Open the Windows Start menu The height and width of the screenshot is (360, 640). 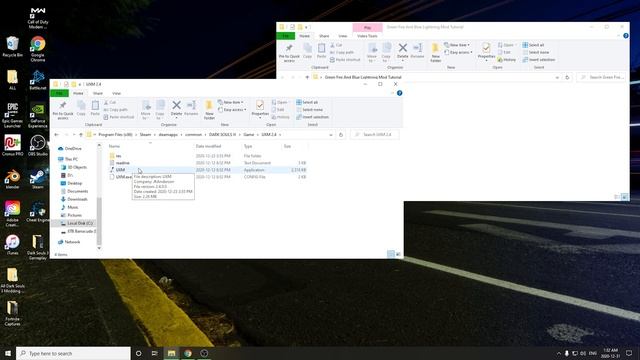[8, 353]
